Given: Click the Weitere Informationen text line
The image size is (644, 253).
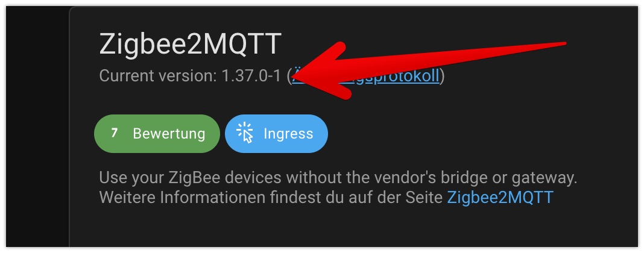Looking at the screenshot, I should pyautogui.click(x=326, y=197).
